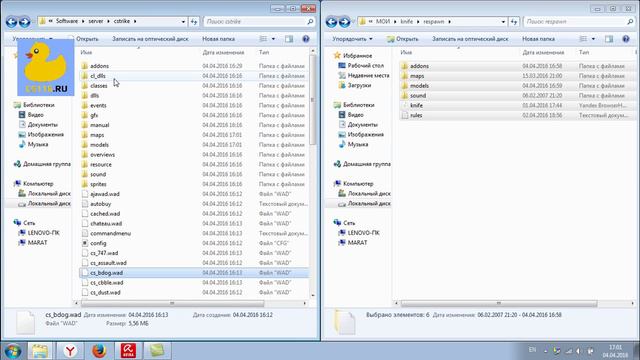Expand path arrow after respawn in address bar
The height and width of the screenshot is (360, 640).
coord(449,21)
